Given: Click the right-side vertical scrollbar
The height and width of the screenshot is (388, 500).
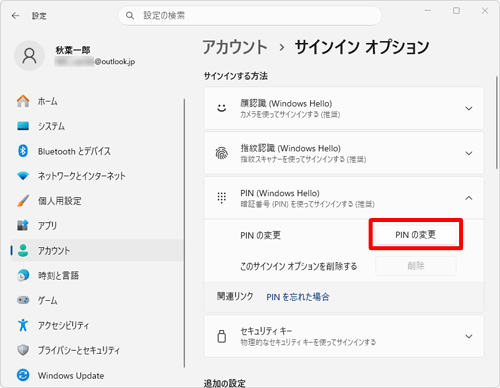Looking at the screenshot, I should point(496,123).
